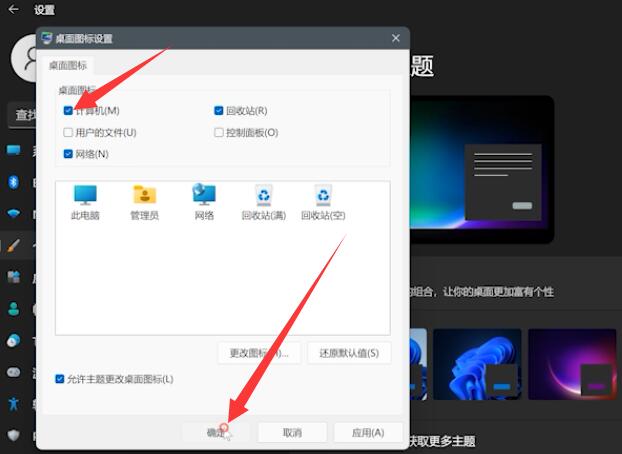Click the current theme preview image
The width and height of the screenshot is (622, 454).
coord(482,169)
